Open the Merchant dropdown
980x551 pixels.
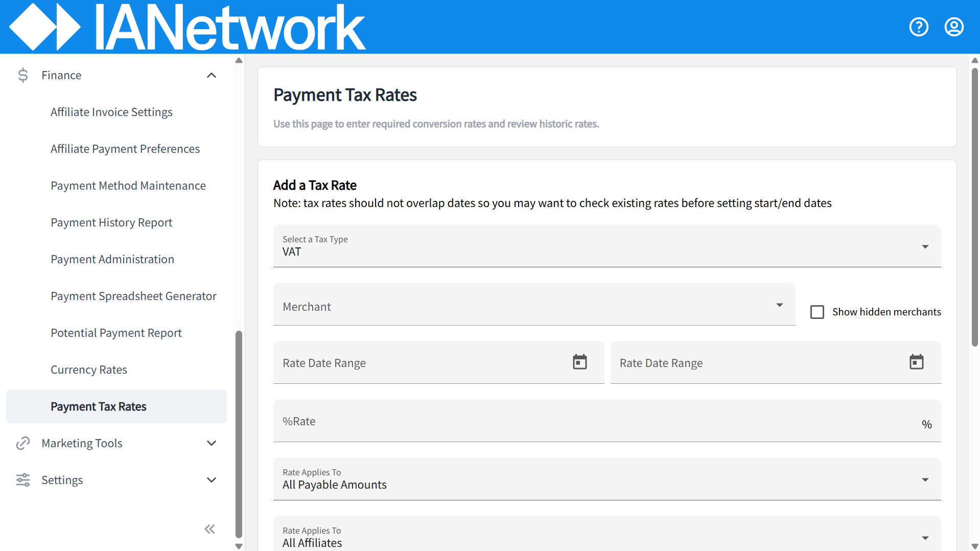pos(779,304)
